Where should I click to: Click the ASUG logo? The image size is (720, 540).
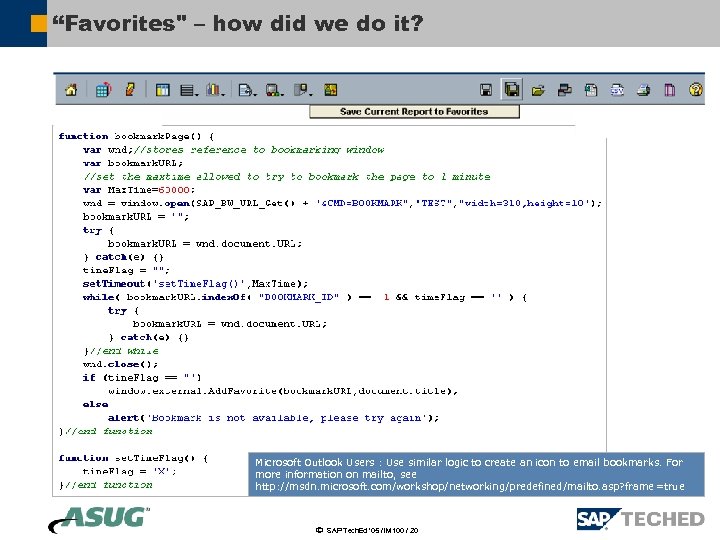click(x=99, y=519)
